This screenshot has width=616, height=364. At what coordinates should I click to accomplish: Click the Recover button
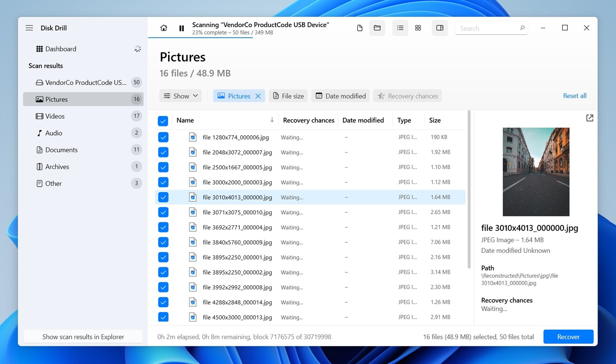[x=568, y=337]
